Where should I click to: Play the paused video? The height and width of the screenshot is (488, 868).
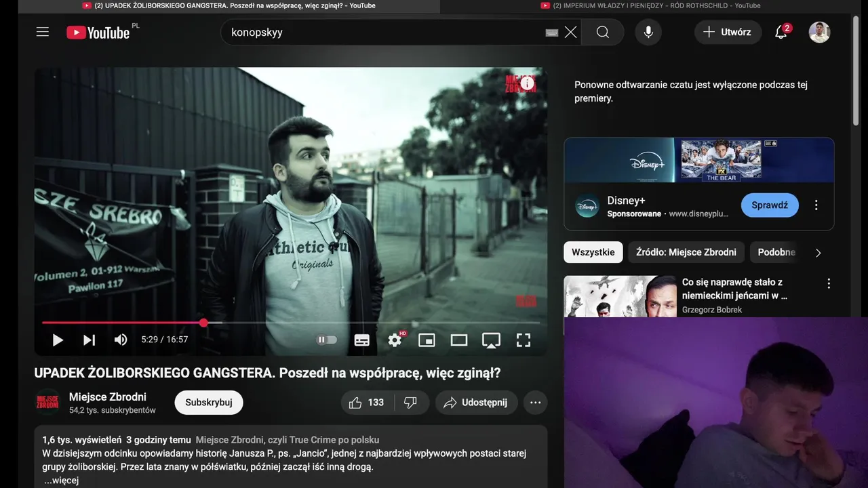pyautogui.click(x=58, y=340)
